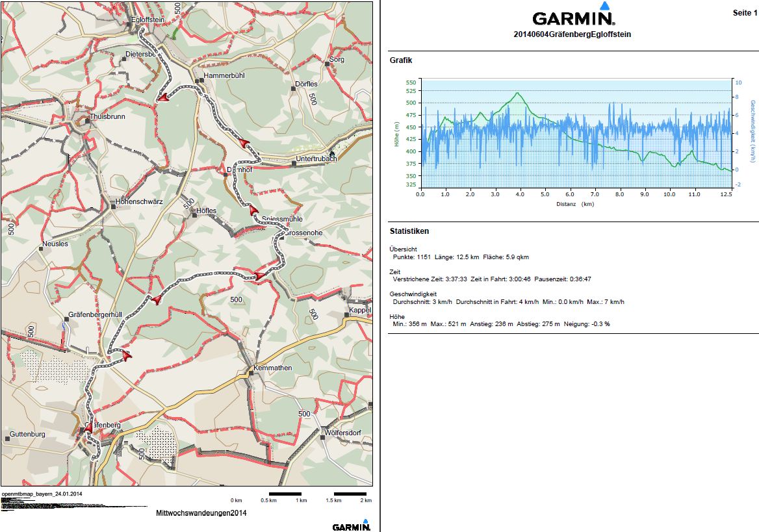The height and width of the screenshot is (532, 759).
Task: Select the Hohenschwärz place label
Action: [139, 202]
